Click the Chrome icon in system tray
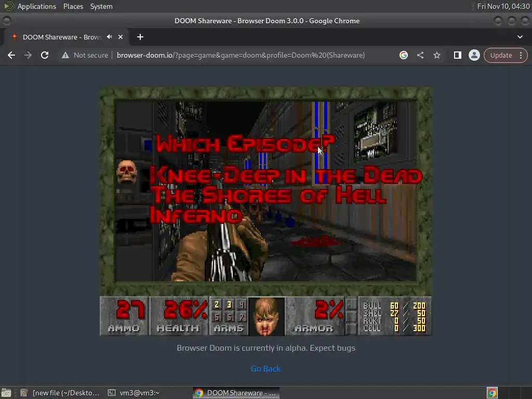 492,393
